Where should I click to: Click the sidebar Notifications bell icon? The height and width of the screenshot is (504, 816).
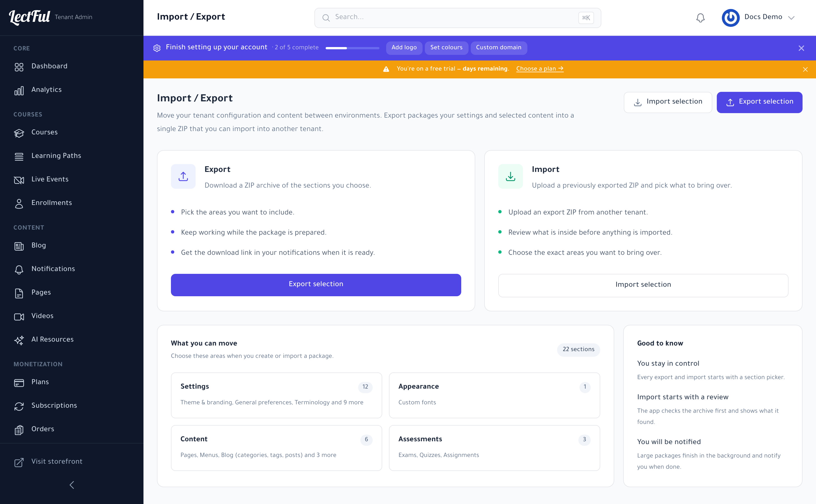[x=19, y=269]
